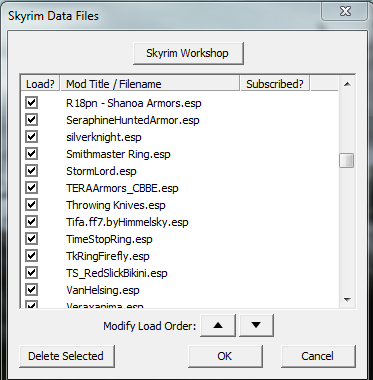Select TkRingFirefly.esp filename

(x=108, y=256)
